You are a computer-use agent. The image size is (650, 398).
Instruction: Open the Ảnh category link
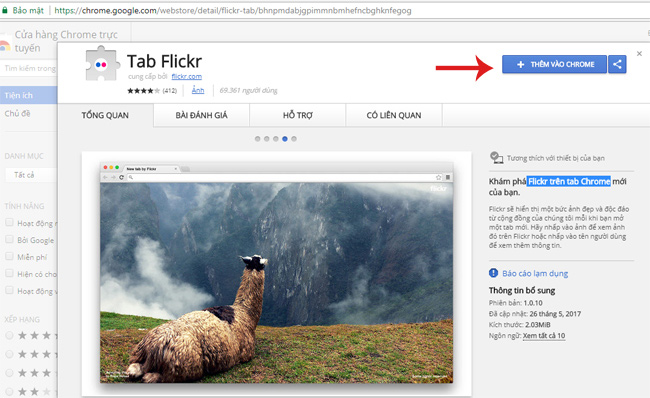click(x=198, y=90)
